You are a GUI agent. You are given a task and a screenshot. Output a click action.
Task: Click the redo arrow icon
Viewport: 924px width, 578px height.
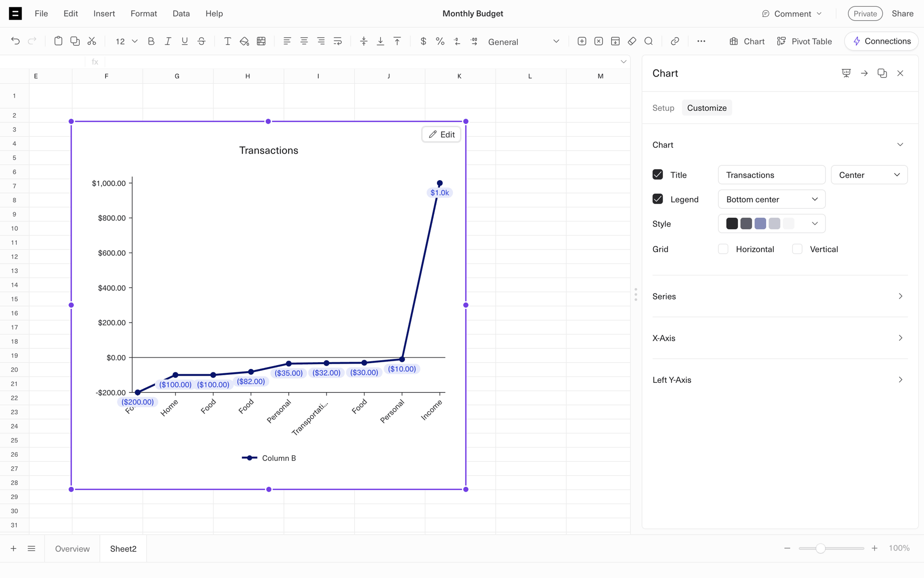coord(32,41)
